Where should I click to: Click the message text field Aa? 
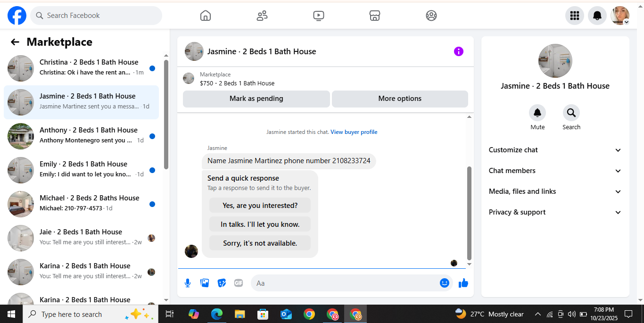coord(344,283)
